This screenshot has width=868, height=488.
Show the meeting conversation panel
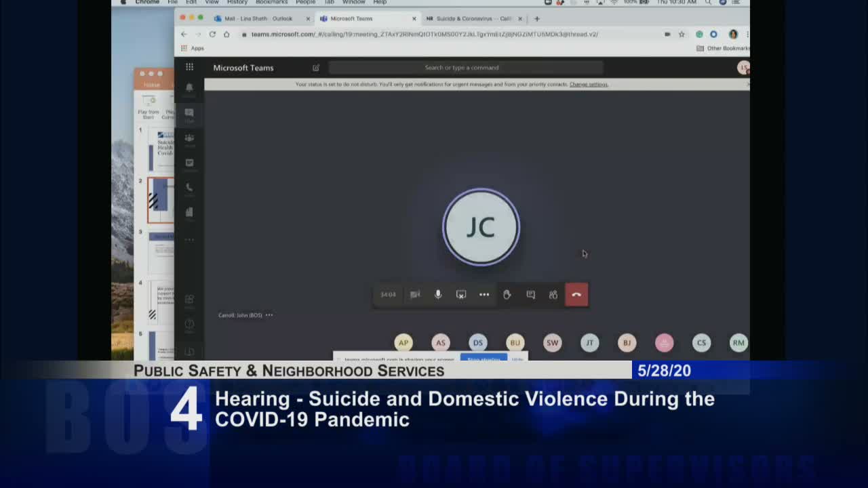point(530,295)
